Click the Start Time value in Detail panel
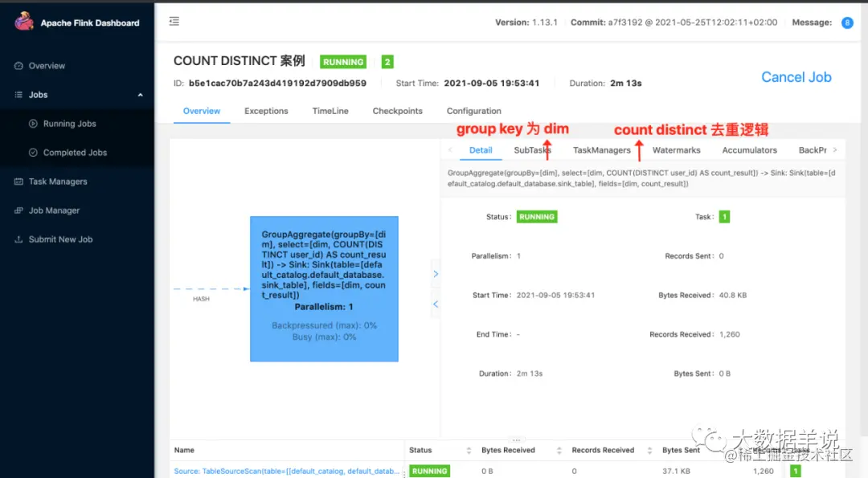 (x=556, y=296)
